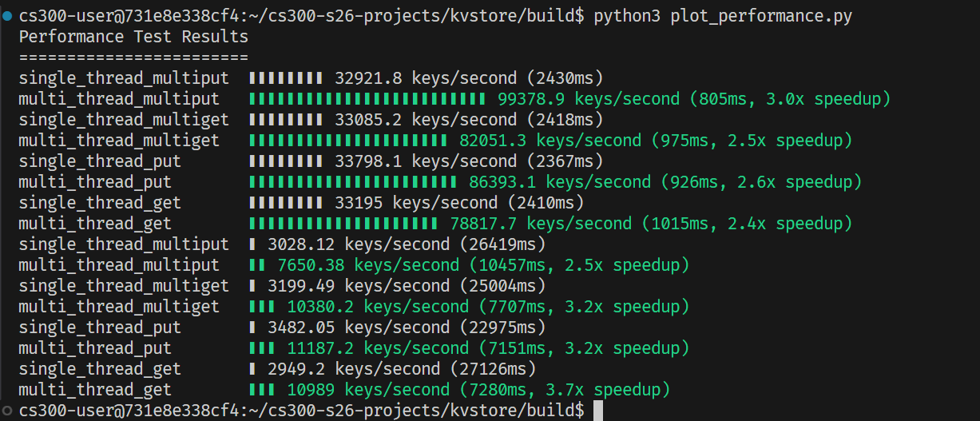The width and height of the screenshot is (980, 421).
Task: Click the Performance Test Results heading
Action: 133,37
